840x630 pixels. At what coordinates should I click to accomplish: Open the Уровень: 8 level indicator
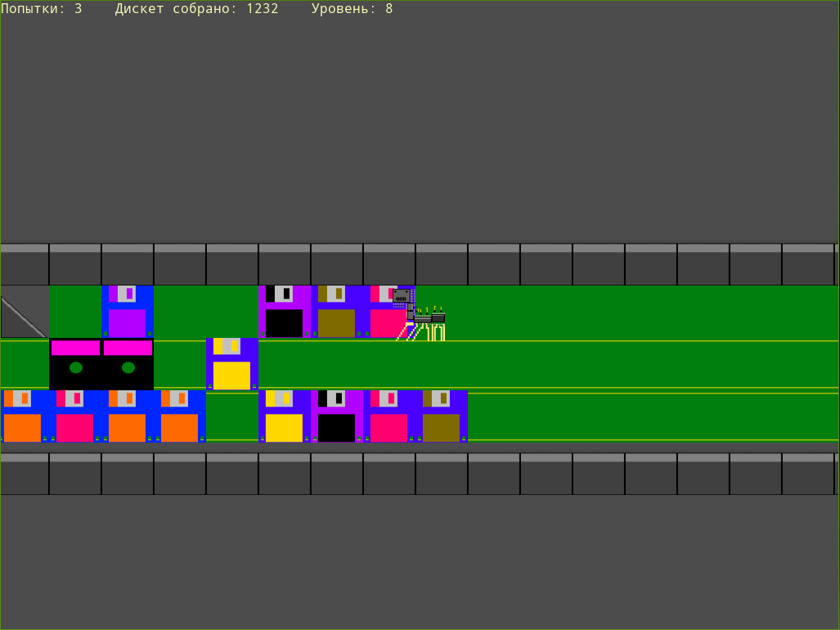click(x=349, y=10)
